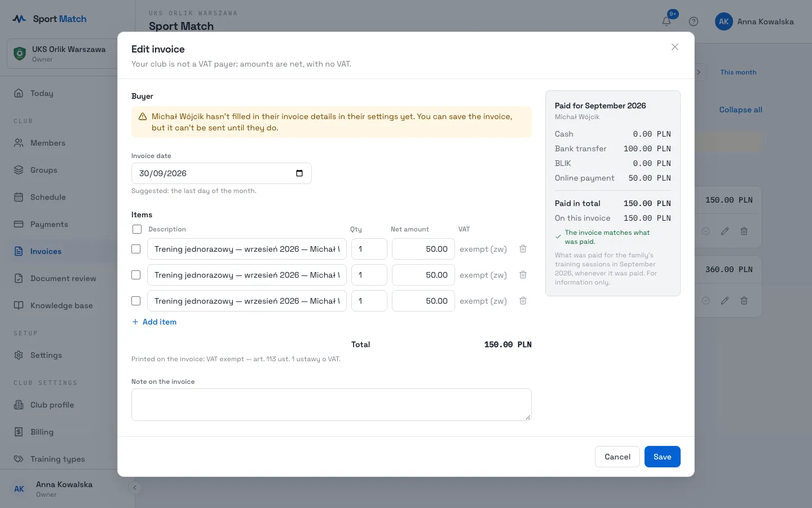Open Training types in the sidebar
The height and width of the screenshot is (508, 812).
tap(68, 459)
